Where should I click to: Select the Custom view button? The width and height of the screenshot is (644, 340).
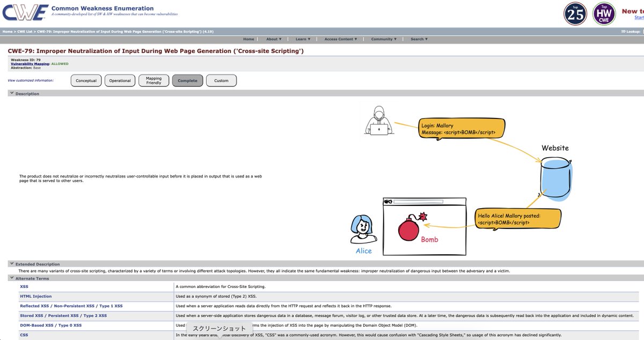click(221, 80)
